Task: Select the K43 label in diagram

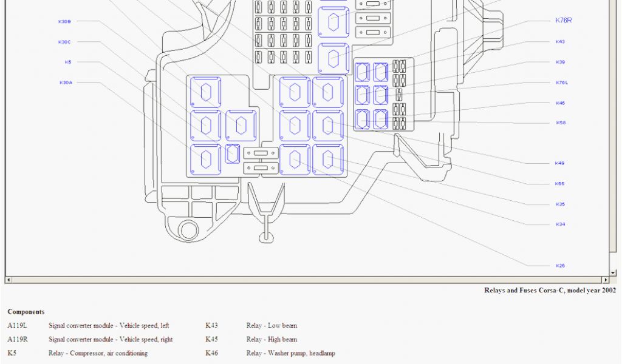Action: (560, 42)
